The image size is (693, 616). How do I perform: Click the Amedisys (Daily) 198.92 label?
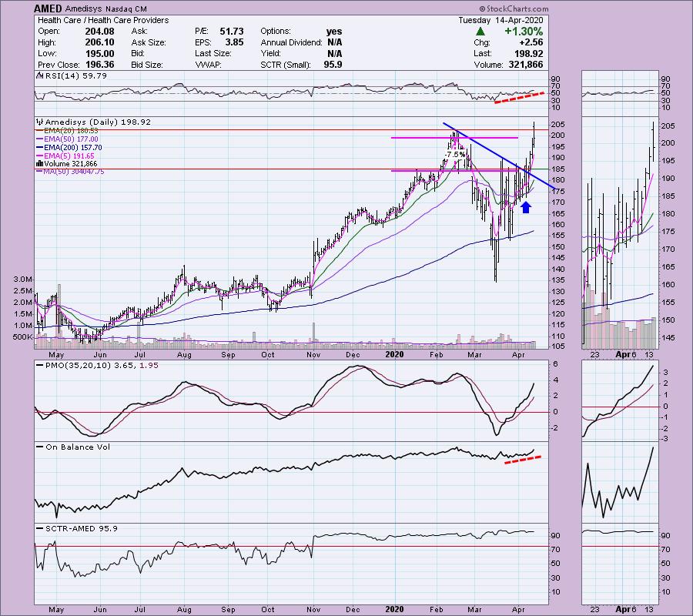point(94,122)
